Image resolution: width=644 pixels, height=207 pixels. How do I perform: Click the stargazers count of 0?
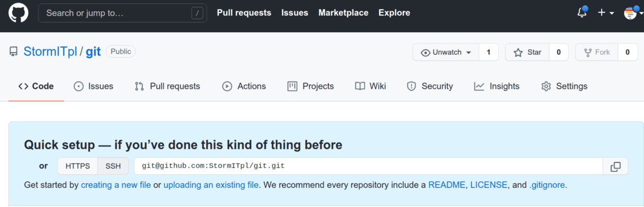pos(559,52)
